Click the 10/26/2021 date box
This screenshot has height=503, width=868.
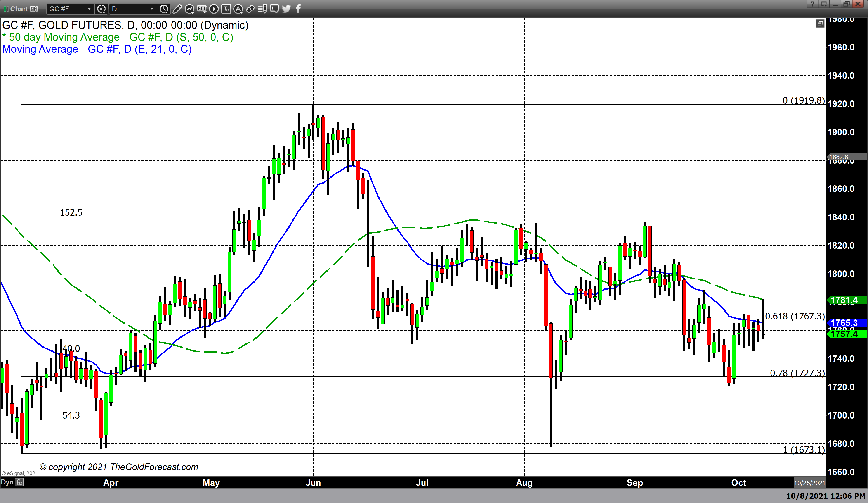coord(809,483)
